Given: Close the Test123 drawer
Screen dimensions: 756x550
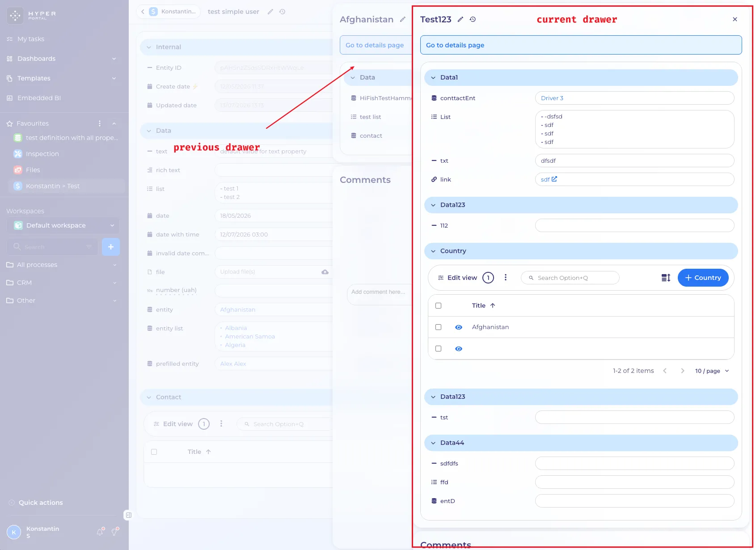Looking at the screenshot, I should tap(735, 19).
